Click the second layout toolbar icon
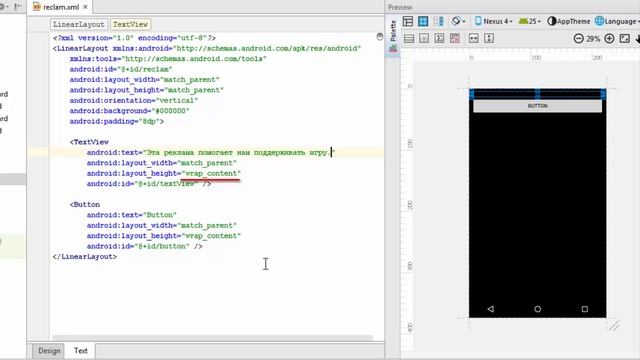 (424, 38)
